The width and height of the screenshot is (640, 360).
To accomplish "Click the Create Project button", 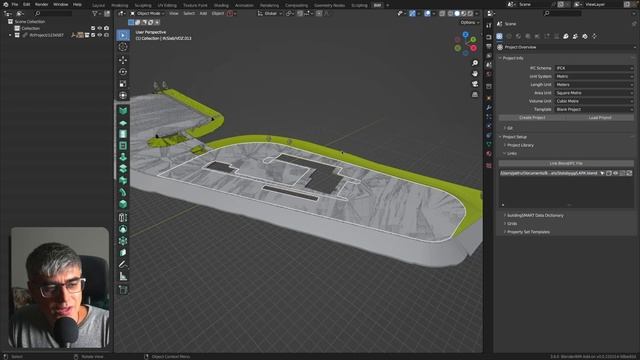I will coord(532,118).
